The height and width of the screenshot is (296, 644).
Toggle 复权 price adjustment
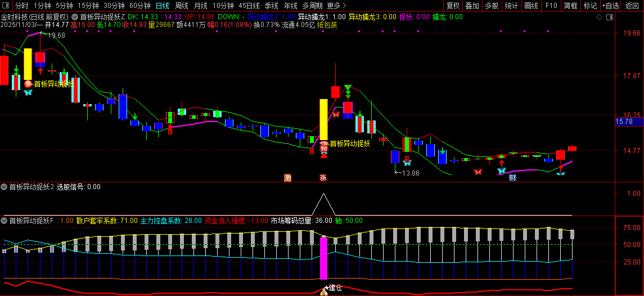tap(453, 6)
